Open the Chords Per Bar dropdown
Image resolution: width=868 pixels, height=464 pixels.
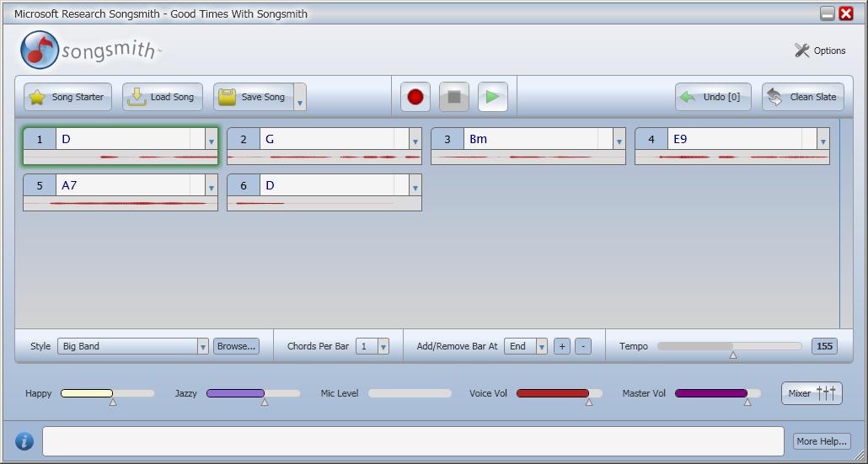pos(372,346)
